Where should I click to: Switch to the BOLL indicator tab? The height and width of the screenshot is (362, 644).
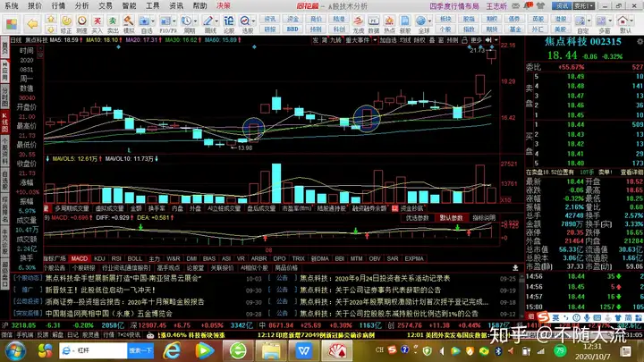[x=134, y=258]
